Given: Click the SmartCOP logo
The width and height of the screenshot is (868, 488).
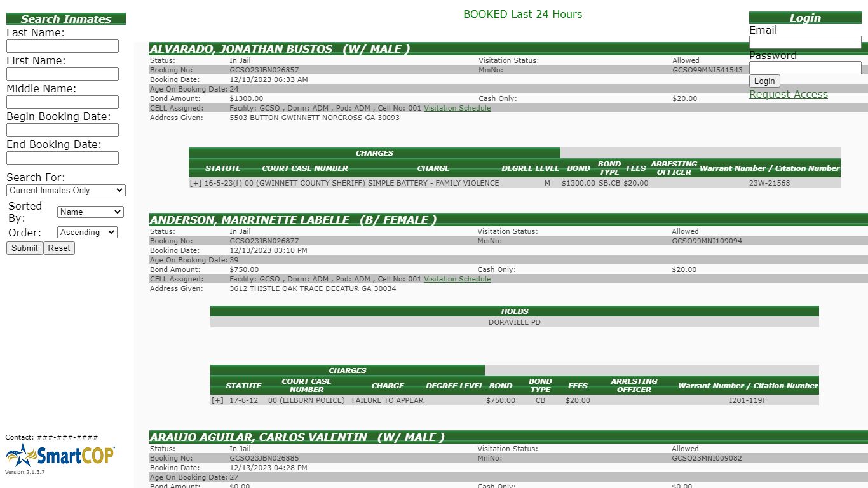Looking at the screenshot, I should pos(60,455).
